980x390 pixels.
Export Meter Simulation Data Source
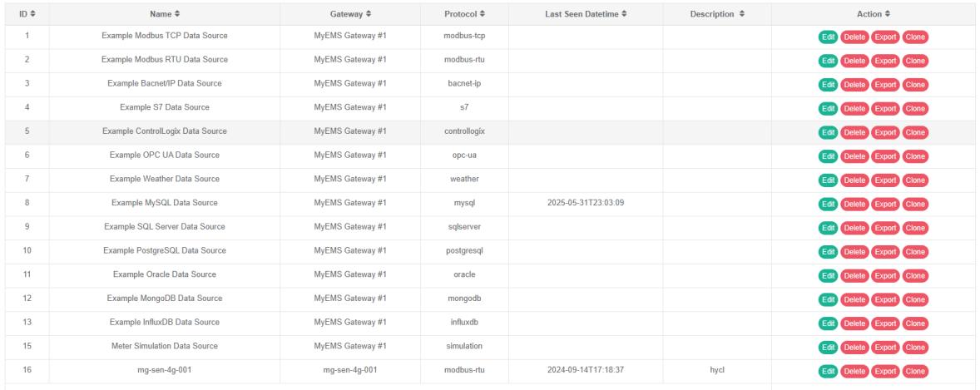tap(883, 346)
